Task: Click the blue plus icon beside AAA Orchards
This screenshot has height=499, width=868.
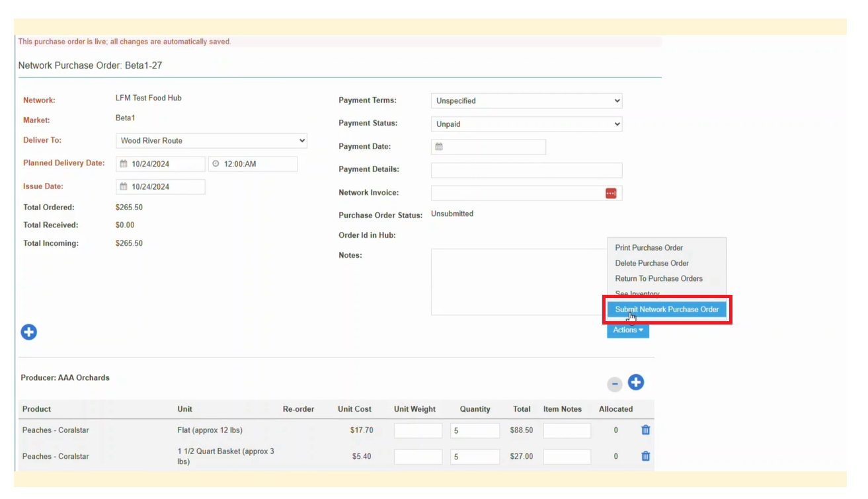Action: click(x=635, y=382)
